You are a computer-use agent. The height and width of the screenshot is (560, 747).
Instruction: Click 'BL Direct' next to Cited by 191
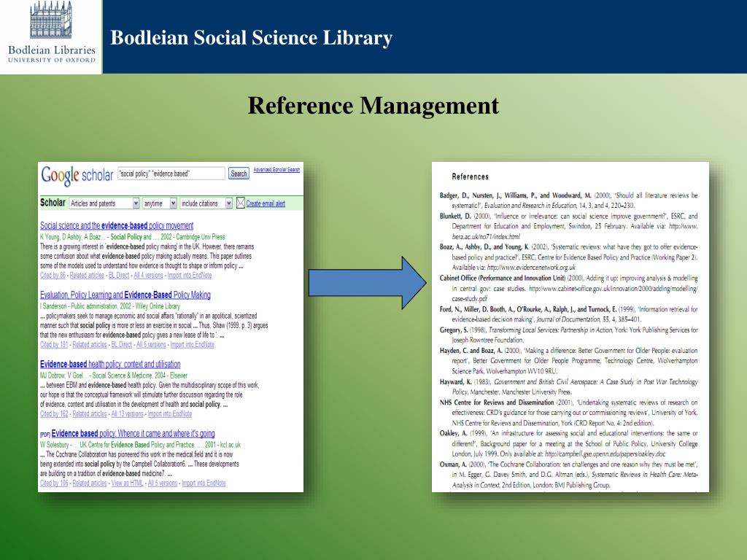pos(122,345)
